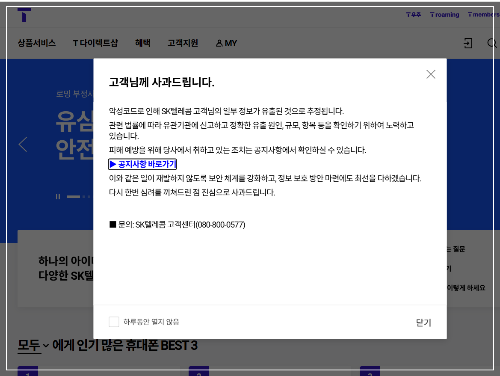
Task: Click the T logo in the header
Action: click(x=24, y=15)
